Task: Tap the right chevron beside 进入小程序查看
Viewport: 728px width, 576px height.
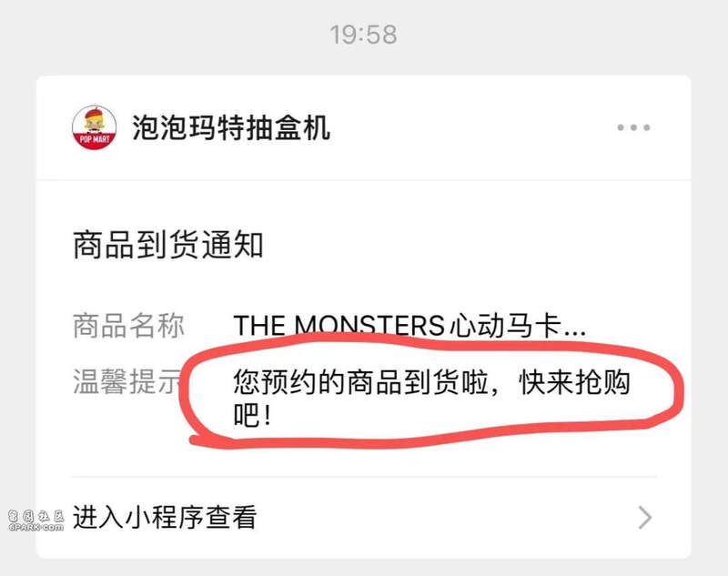Action: pos(645,518)
